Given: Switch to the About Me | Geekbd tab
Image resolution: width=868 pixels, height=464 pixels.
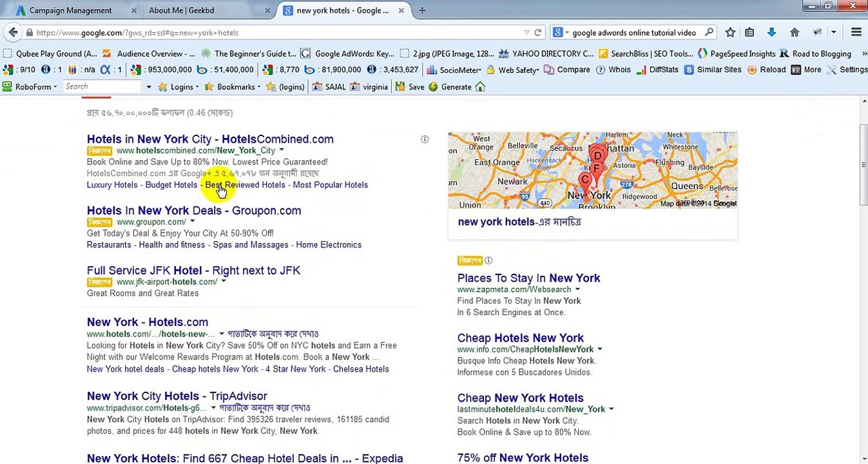Looking at the screenshot, I should pos(182,10).
